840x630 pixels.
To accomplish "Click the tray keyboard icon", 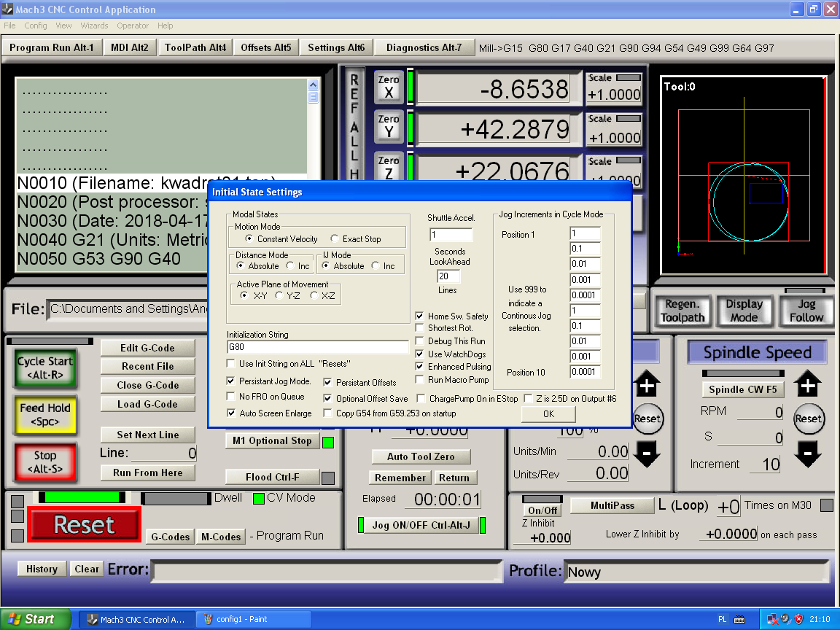I will coord(739,620).
